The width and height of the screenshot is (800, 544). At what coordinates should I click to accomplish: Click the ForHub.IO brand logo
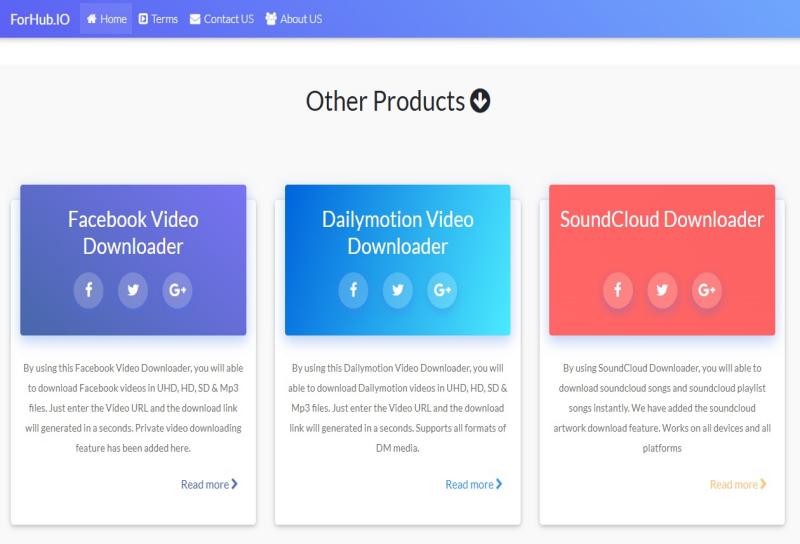[40, 19]
